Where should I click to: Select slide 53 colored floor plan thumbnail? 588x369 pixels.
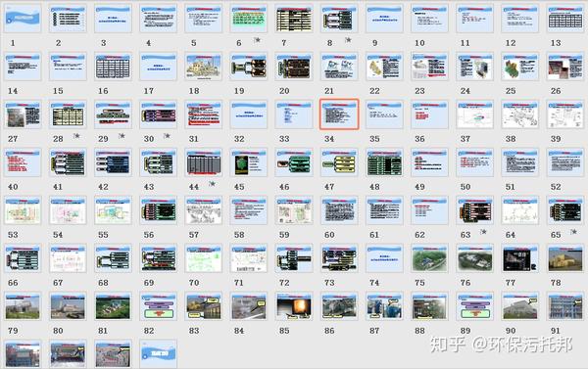pyautogui.click(x=23, y=210)
